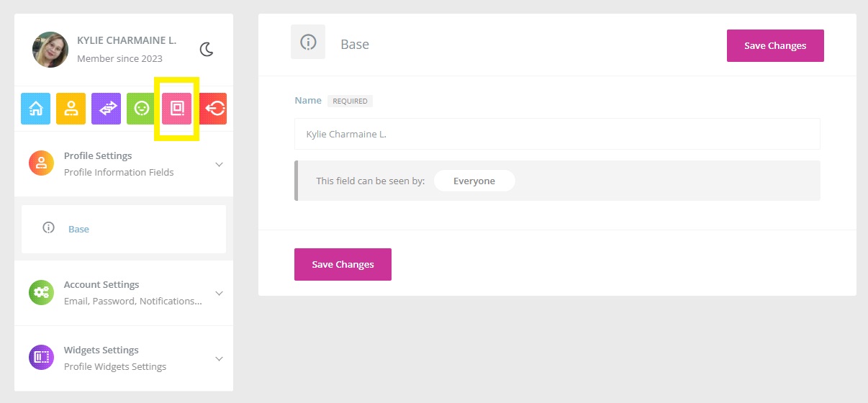
Task: Collapse the Profile Settings chevron
Action: click(x=220, y=164)
